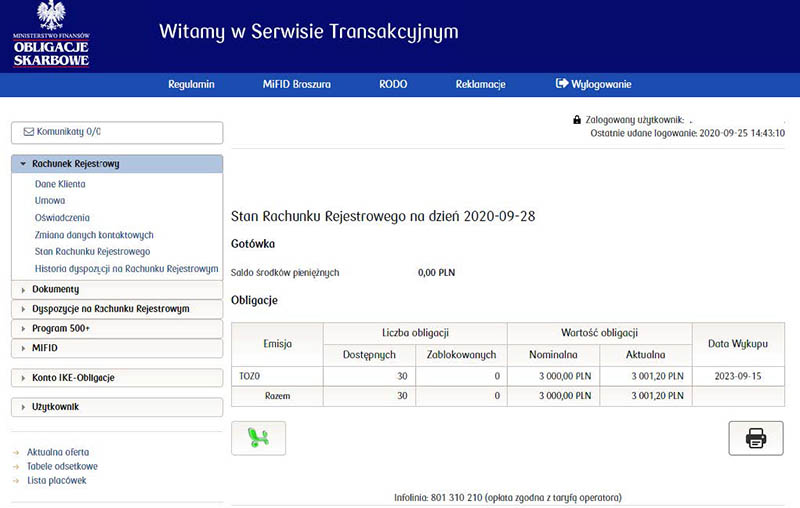The width and height of the screenshot is (800, 508).
Task: Open Historia dyspozycji na Rachunku Rejestrowym
Action: click(126, 268)
